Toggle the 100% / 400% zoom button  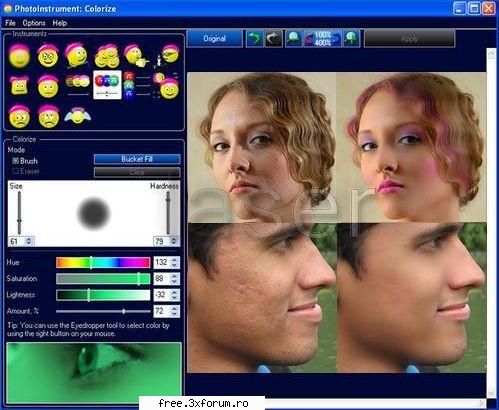pyautogui.click(x=322, y=39)
